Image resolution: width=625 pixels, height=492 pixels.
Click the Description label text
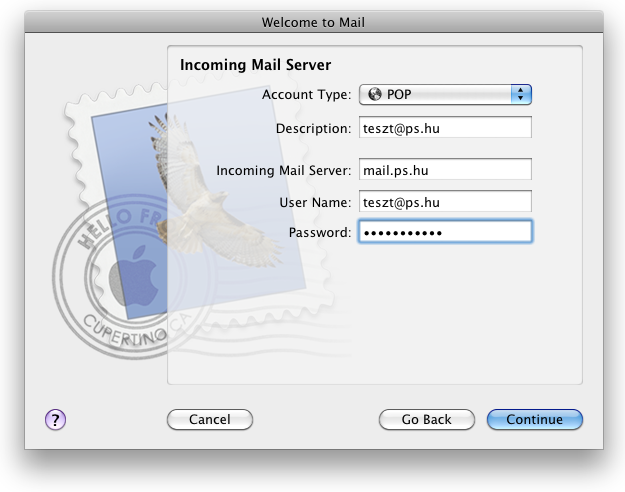[x=313, y=128]
